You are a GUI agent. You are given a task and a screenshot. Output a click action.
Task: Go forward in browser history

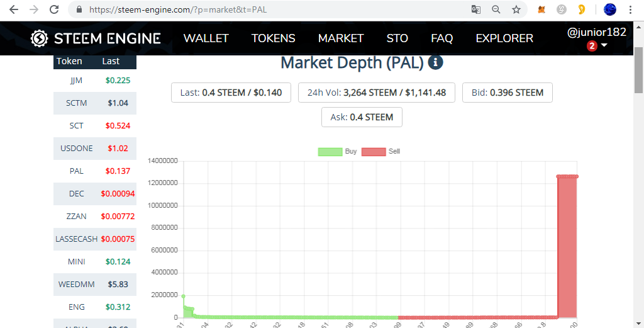(34, 9)
